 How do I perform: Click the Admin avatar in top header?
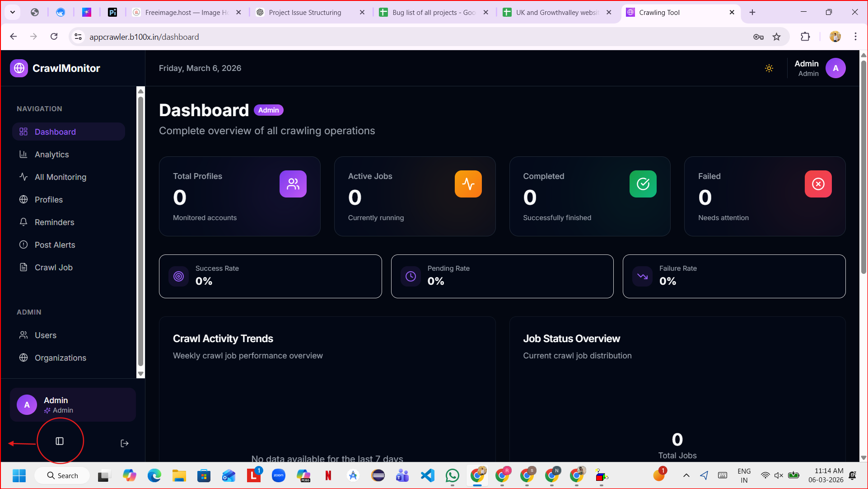[835, 68]
